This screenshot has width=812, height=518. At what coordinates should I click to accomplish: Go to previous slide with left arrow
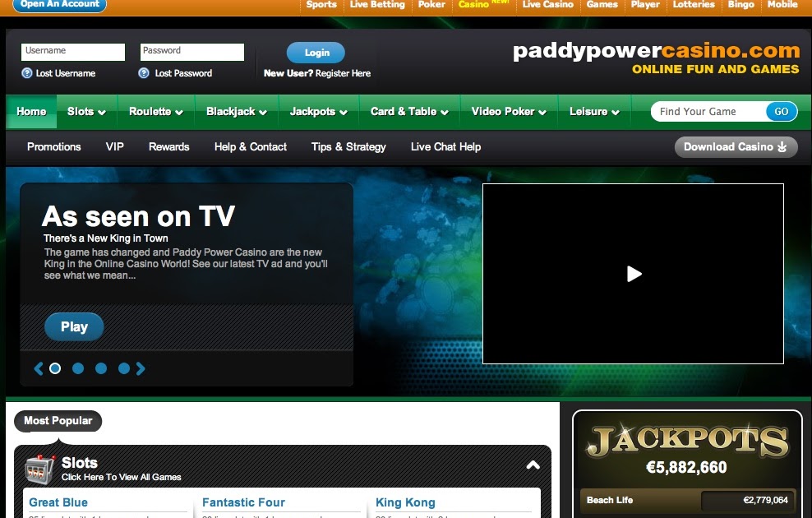point(39,368)
